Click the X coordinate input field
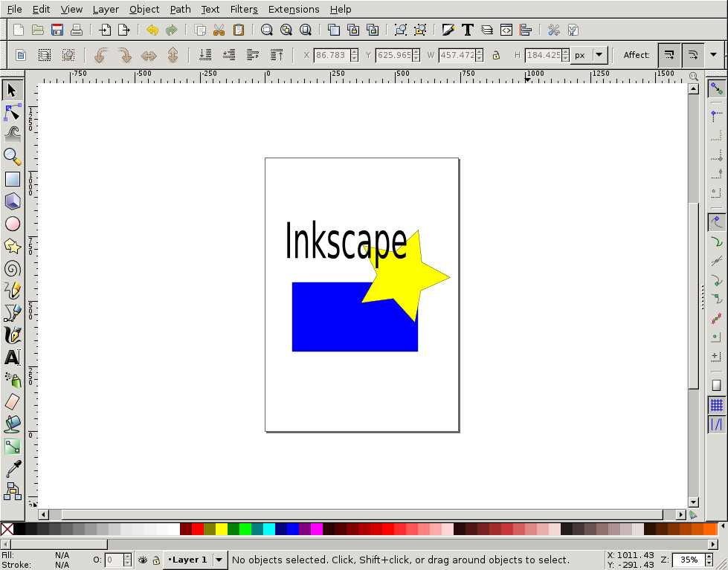The height and width of the screenshot is (570, 728). (x=332, y=55)
